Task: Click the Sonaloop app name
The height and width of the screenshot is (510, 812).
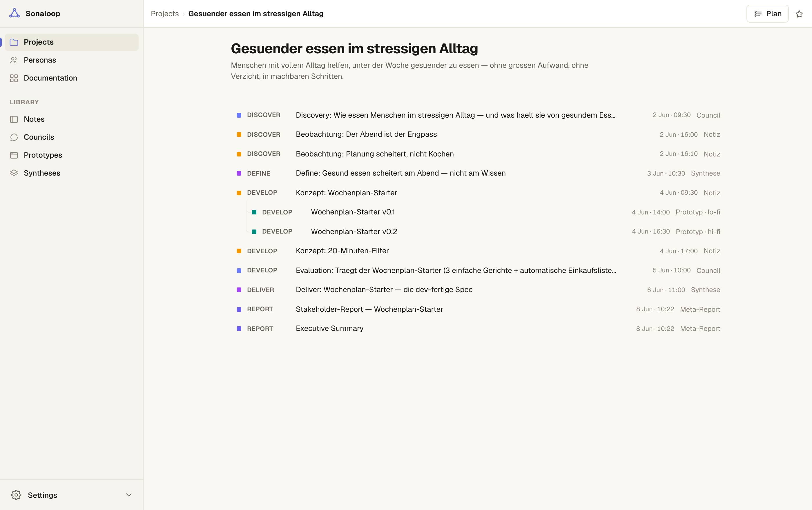Action: coord(43,14)
